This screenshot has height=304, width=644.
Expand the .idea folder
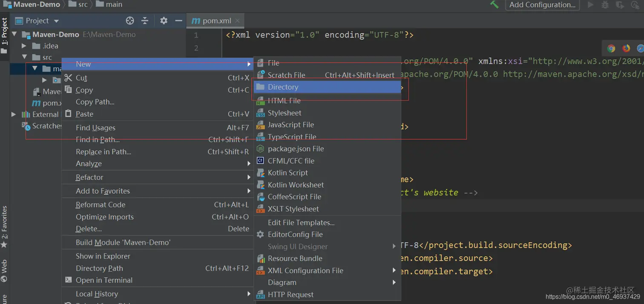(x=24, y=46)
